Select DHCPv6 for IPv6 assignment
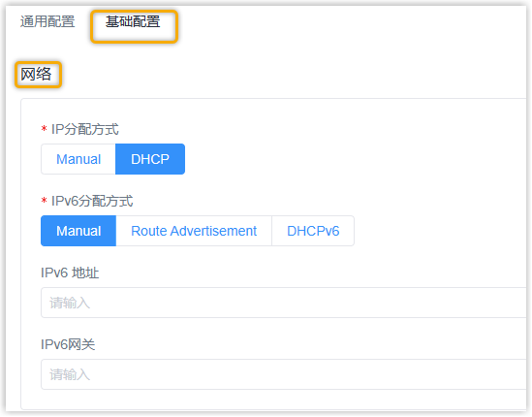532x417 pixels. [313, 231]
